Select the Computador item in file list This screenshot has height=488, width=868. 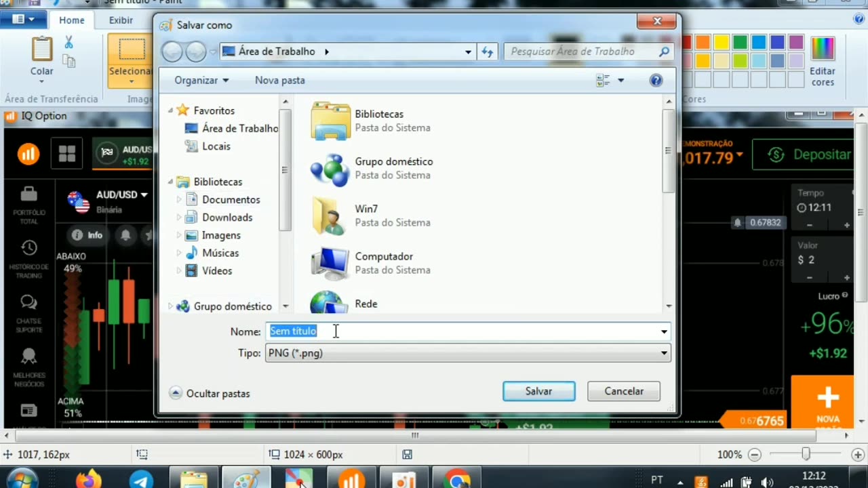click(x=371, y=263)
